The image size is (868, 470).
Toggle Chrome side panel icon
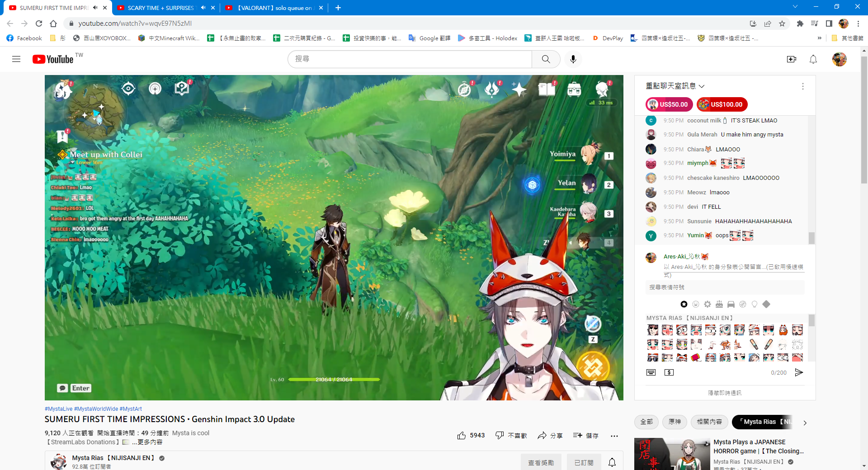[829, 23]
